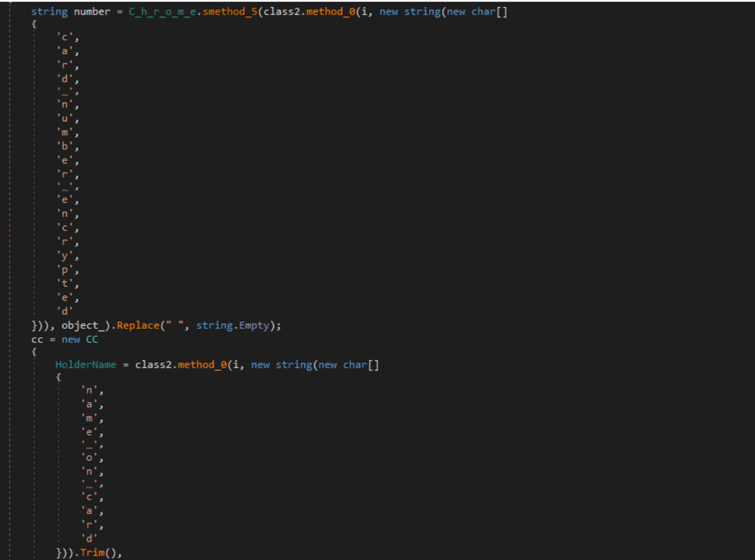Click the HolderName property
Image resolution: width=755 pixels, height=560 pixels.
[86, 365]
